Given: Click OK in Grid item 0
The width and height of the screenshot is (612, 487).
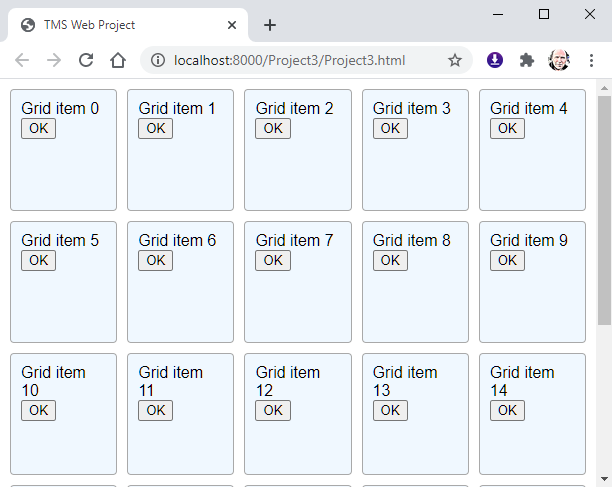Looking at the screenshot, I should (x=38, y=128).
